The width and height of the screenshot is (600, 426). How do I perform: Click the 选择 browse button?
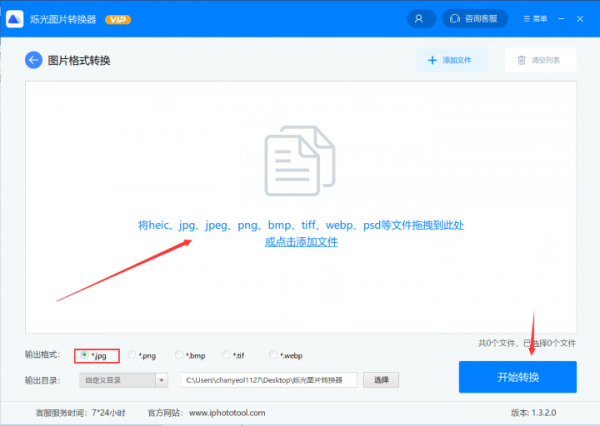click(381, 380)
